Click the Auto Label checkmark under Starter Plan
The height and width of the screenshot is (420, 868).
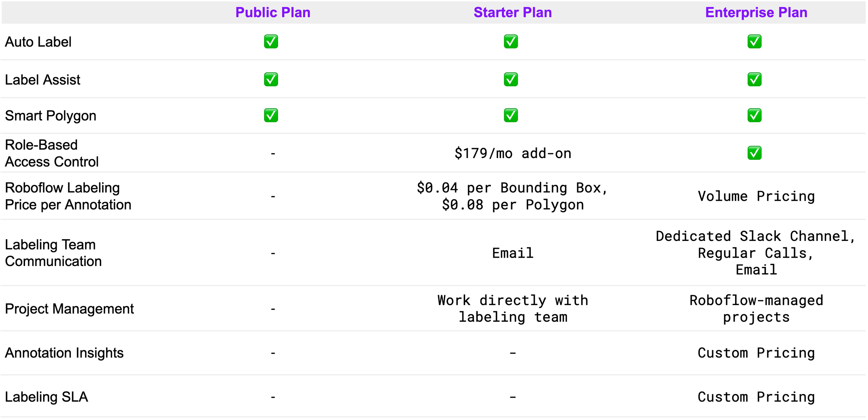511,41
